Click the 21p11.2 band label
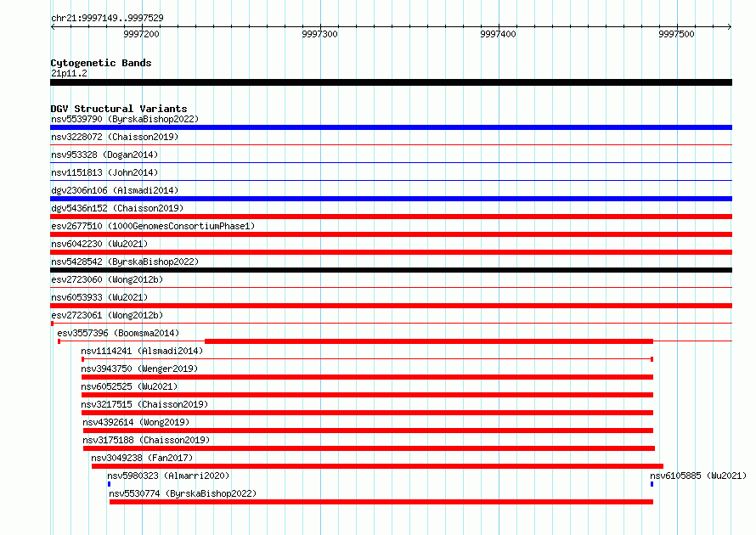The image size is (756, 535). (x=69, y=73)
